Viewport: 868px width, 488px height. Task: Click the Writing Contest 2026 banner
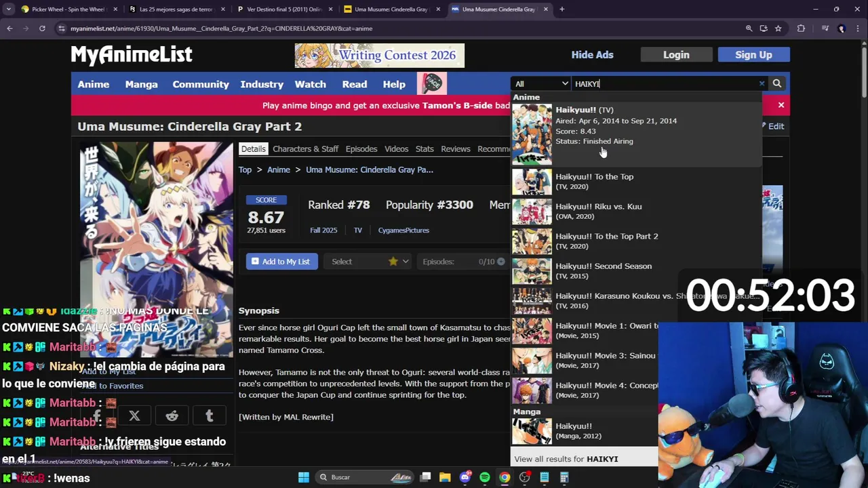(380, 56)
